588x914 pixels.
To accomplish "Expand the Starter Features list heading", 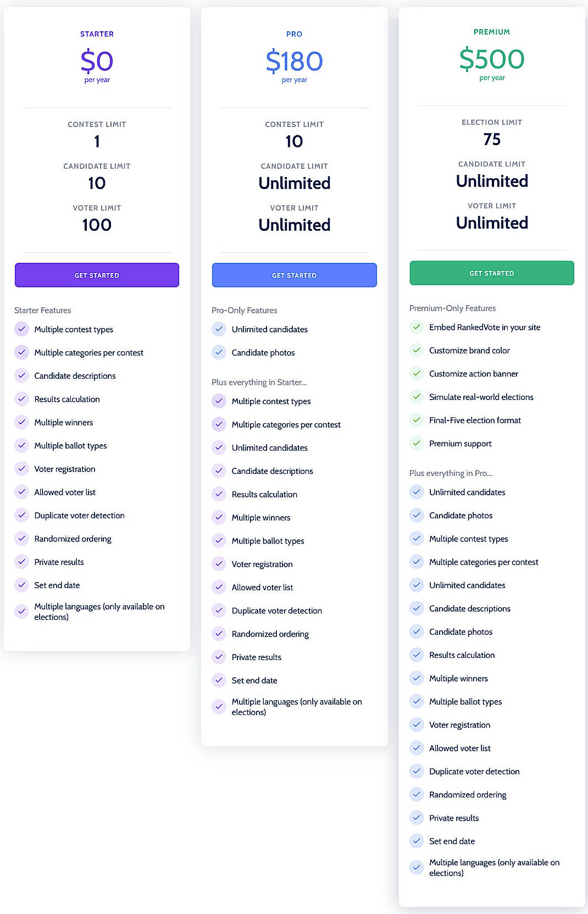I will coord(42,310).
